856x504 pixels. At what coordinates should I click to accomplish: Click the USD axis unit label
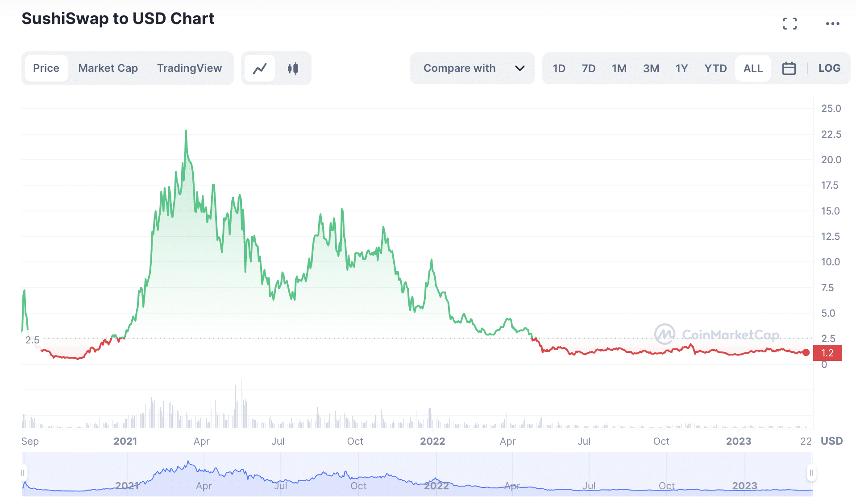pyautogui.click(x=831, y=441)
